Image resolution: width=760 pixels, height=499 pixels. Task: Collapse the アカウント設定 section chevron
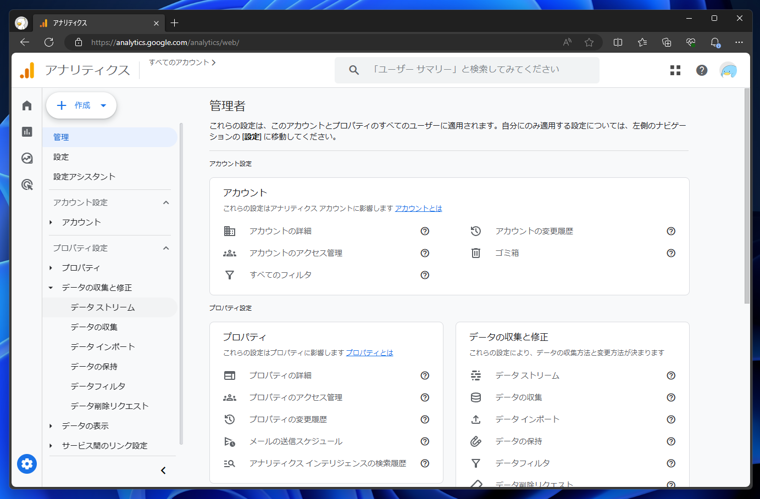point(166,203)
